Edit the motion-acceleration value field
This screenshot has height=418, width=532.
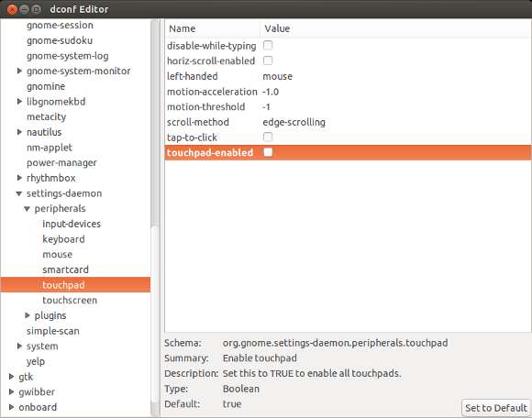tap(271, 92)
